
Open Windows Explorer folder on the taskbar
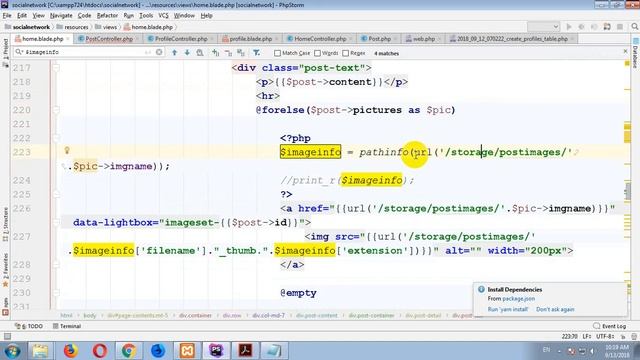[40, 350]
